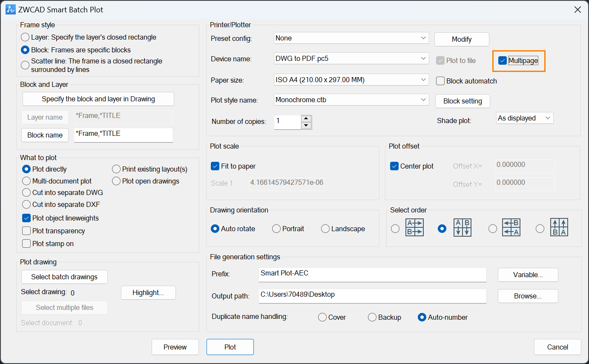This screenshot has width=589, height=364.
Task: Click the Block name button
Action: (45, 135)
